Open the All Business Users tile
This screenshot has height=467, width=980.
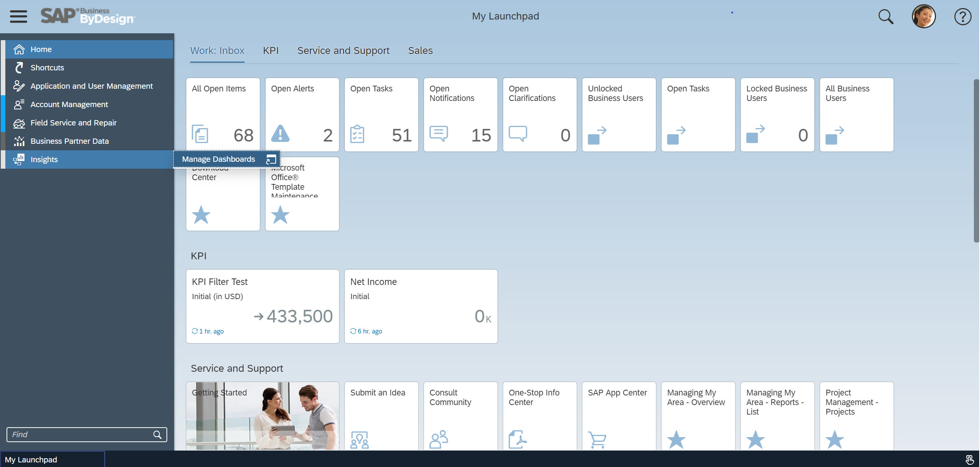pos(856,115)
